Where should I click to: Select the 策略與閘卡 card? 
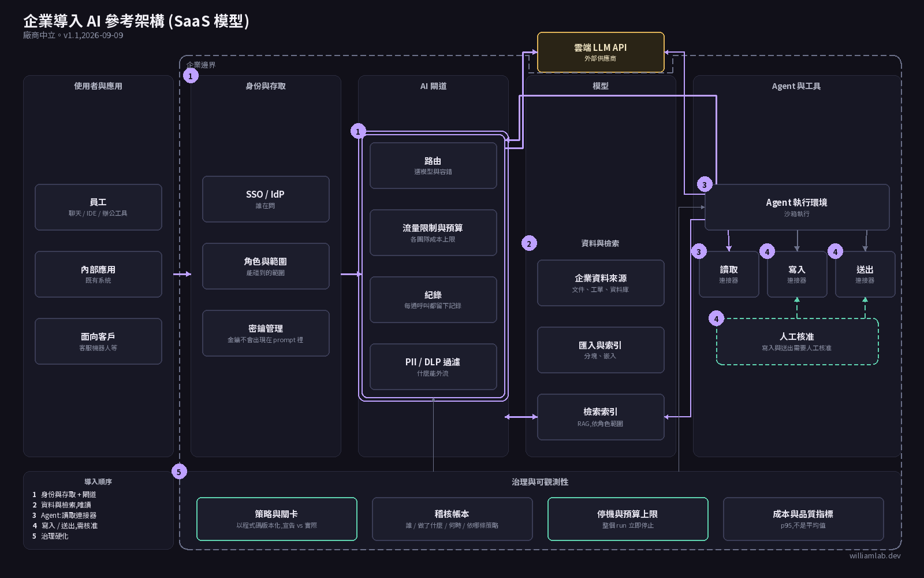point(277,519)
